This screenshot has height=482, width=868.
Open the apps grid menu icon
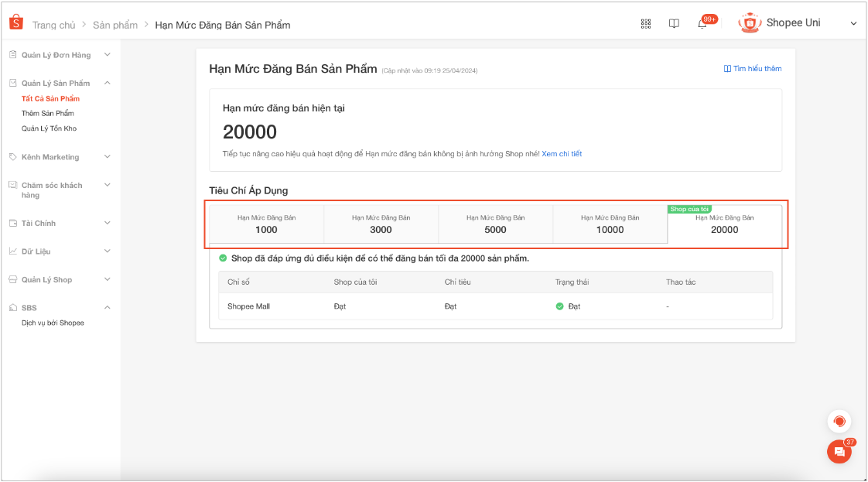(646, 24)
